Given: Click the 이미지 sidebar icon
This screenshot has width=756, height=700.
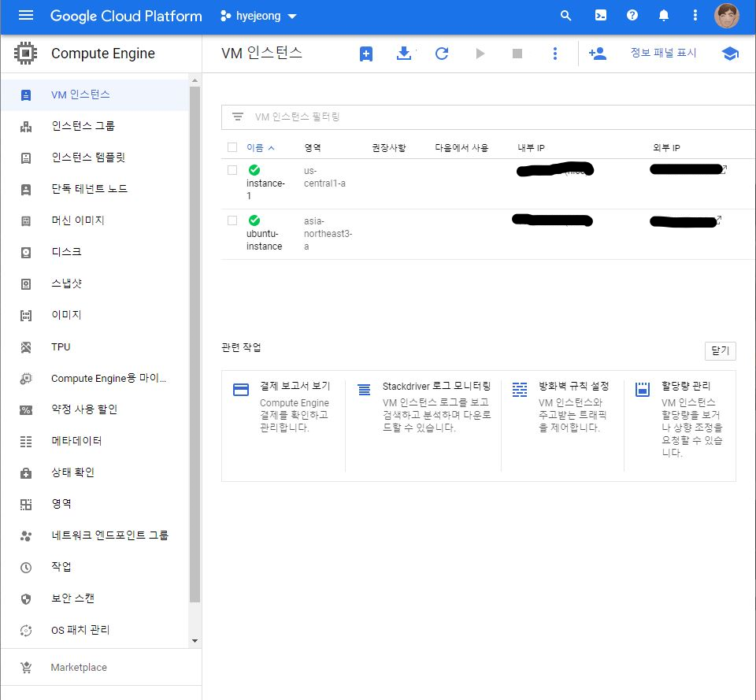Looking at the screenshot, I should coord(26,316).
